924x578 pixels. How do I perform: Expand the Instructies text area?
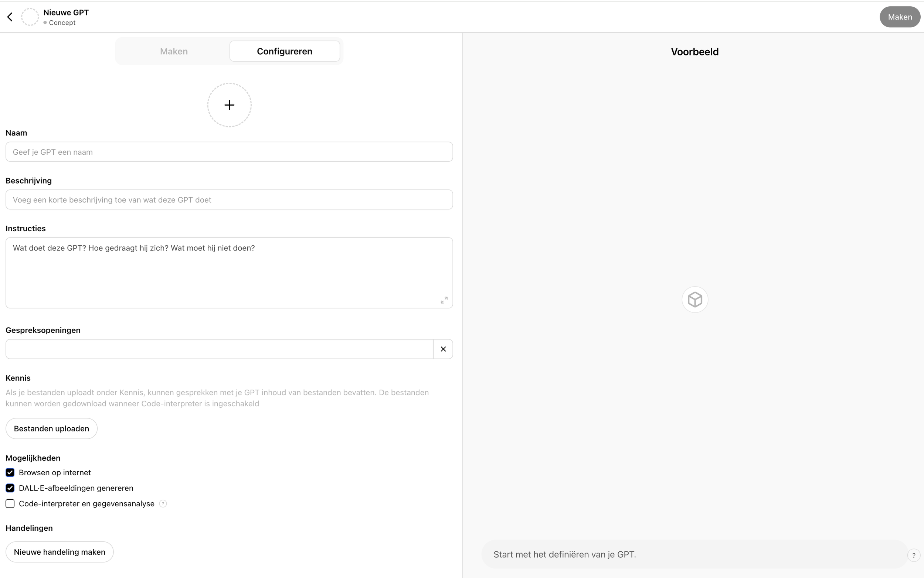coord(444,300)
